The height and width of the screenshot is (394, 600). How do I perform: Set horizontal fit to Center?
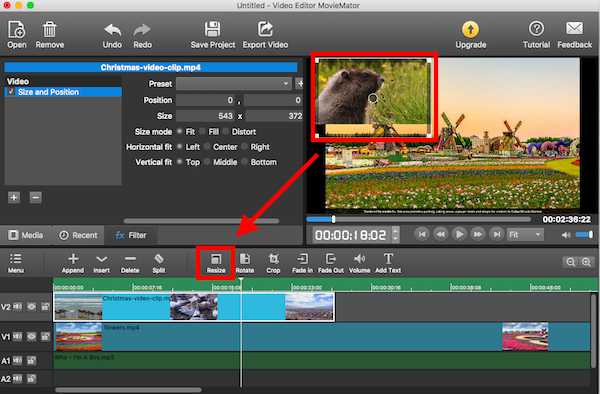[x=207, y=147]
